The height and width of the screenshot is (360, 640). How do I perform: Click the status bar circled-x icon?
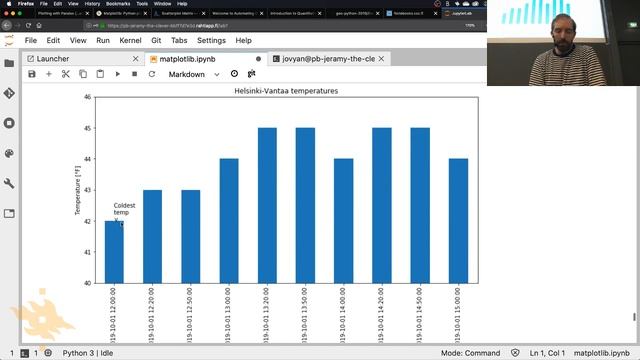pyautogui.click(x=515, y=353)
